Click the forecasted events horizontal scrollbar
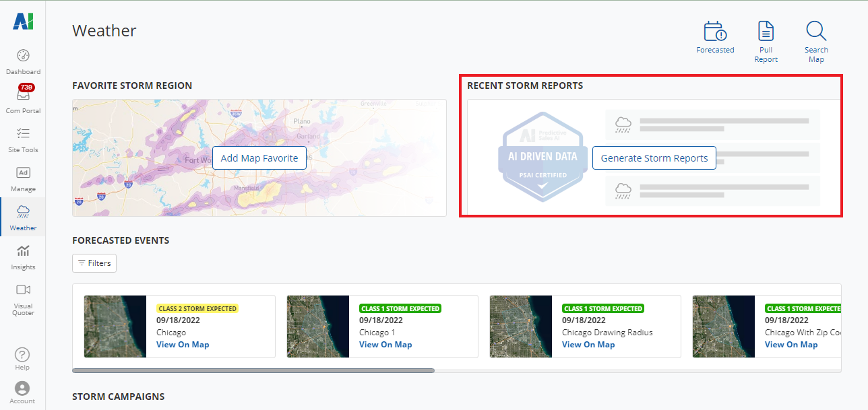Screen dimensions: 868x410 pyautogui.click(x=253, y=370)
